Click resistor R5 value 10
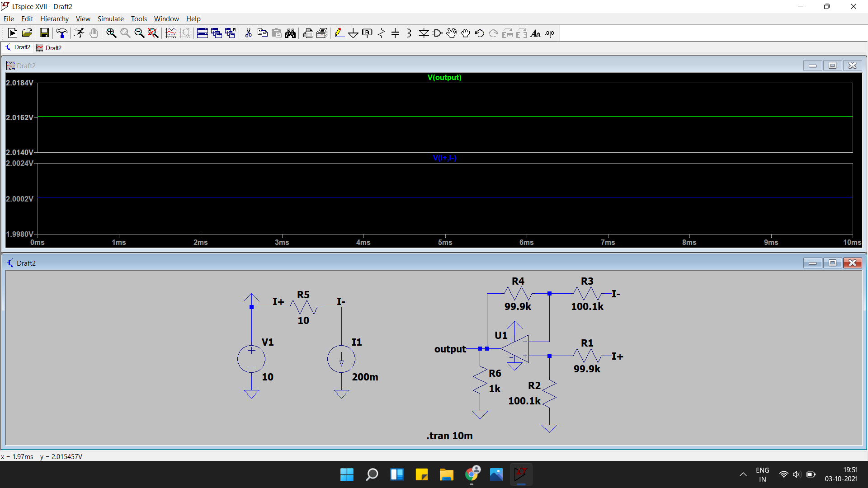868x488 pixels. [x=303, y=320]
